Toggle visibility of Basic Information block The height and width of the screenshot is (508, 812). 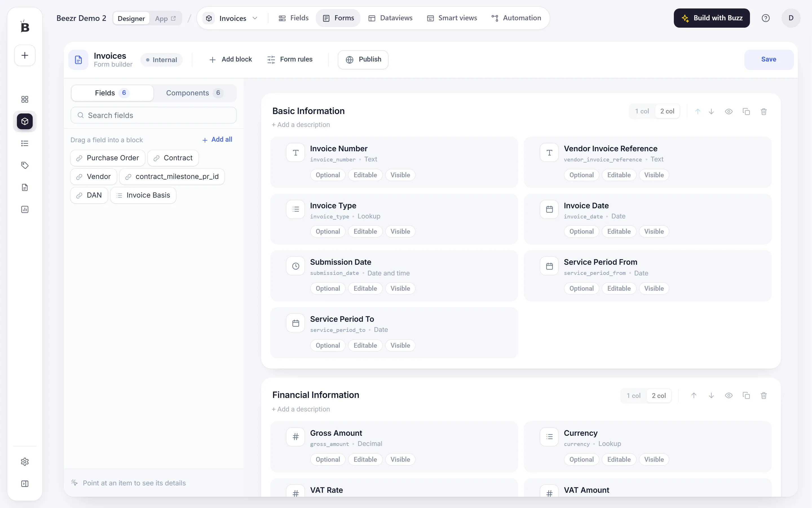tap(729, 111)
